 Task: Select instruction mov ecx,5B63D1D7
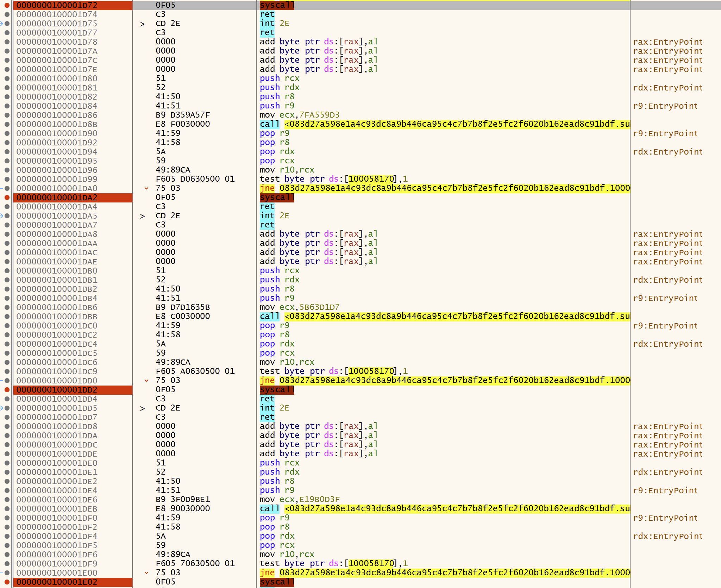coord(300,307)
